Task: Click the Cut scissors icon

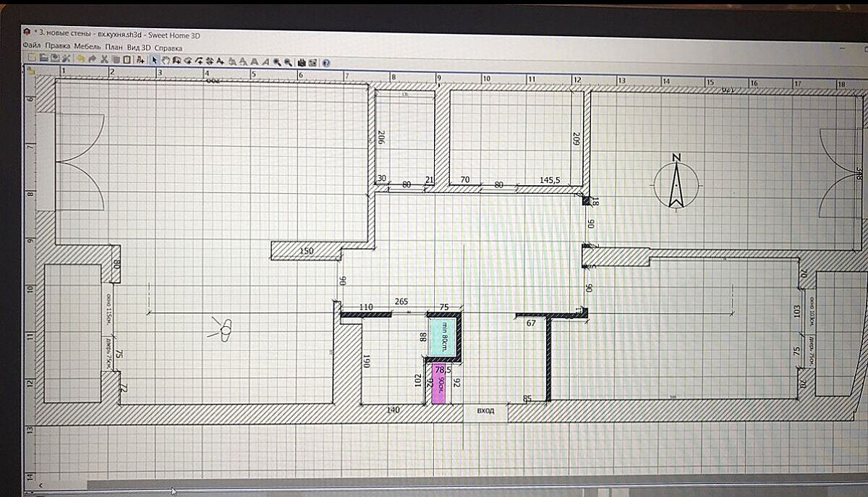Action: tap(104, 59)
